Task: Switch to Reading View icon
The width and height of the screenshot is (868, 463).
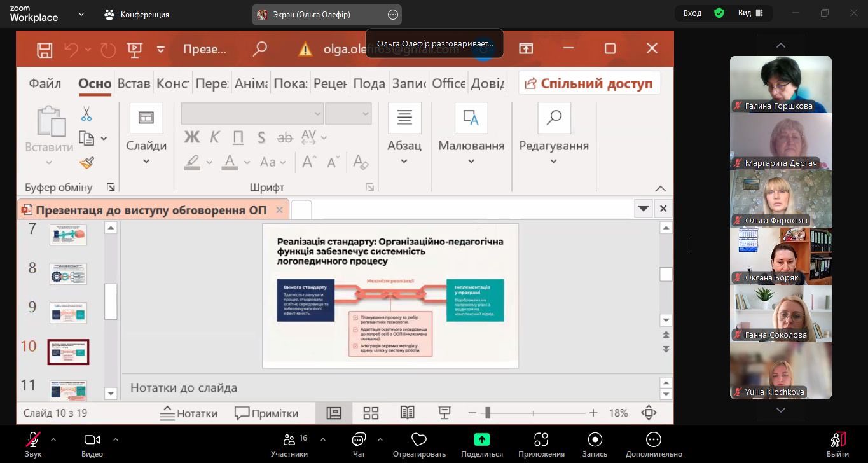Action: coord(408,413)
